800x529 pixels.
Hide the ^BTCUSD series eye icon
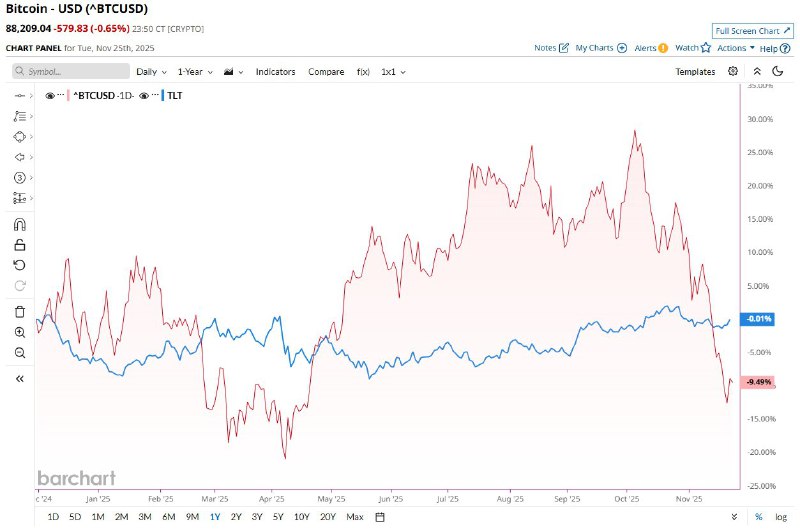click(50, 95)
